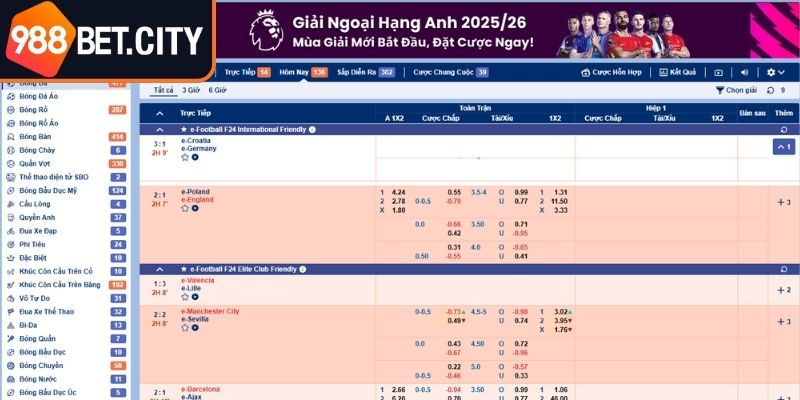Play live stream for e-Croatia match

[x=195, y=157]
